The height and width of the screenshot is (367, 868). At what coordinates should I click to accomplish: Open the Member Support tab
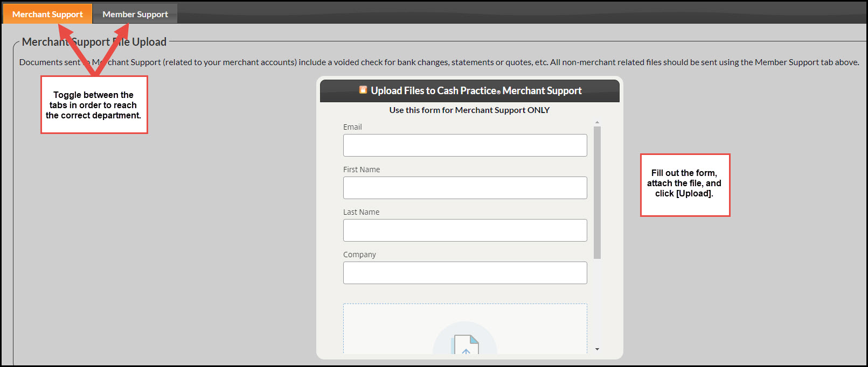(x=135, y=14)
